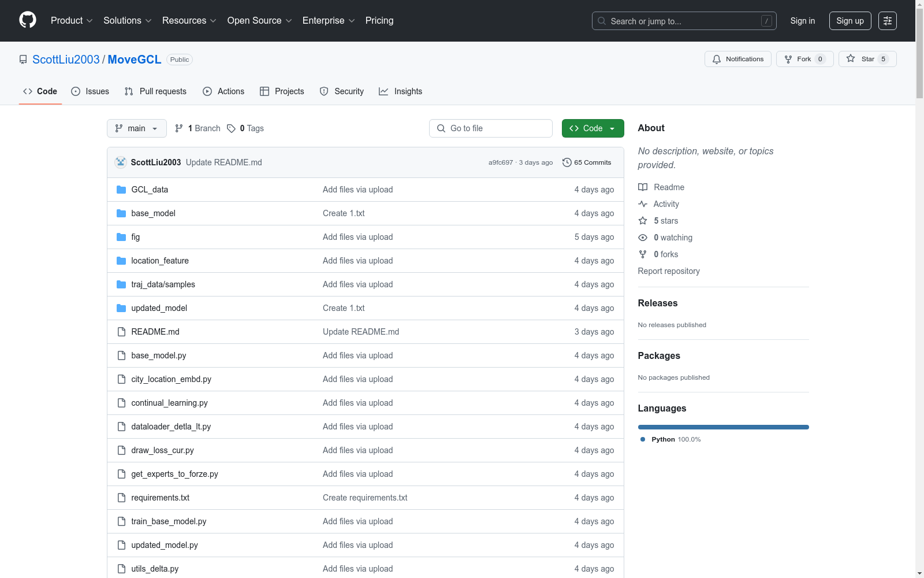Click the fork icon in the Fork button
Image resolution: width=924 pixels, height=578 pixels.
click(788, 59)
